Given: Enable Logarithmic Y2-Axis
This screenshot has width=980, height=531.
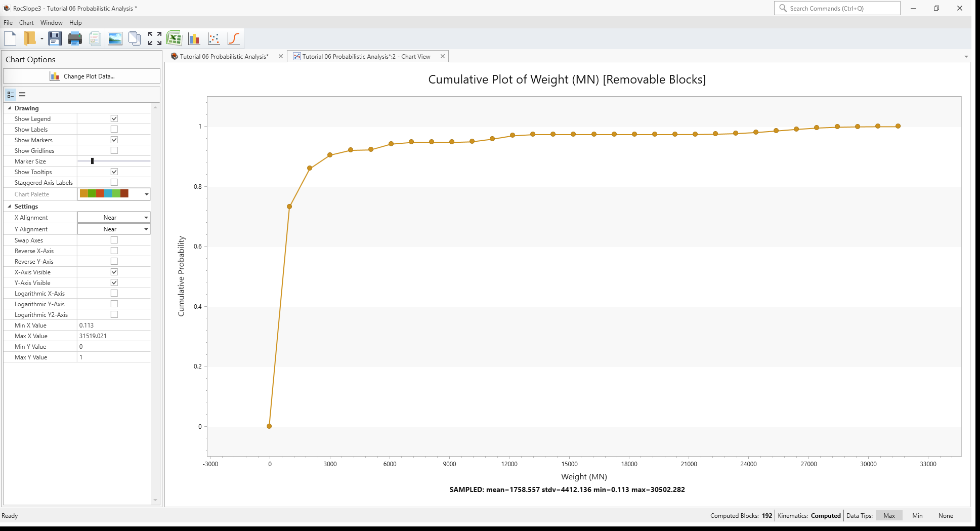Looking at the screenshot, I should [114, 314].
